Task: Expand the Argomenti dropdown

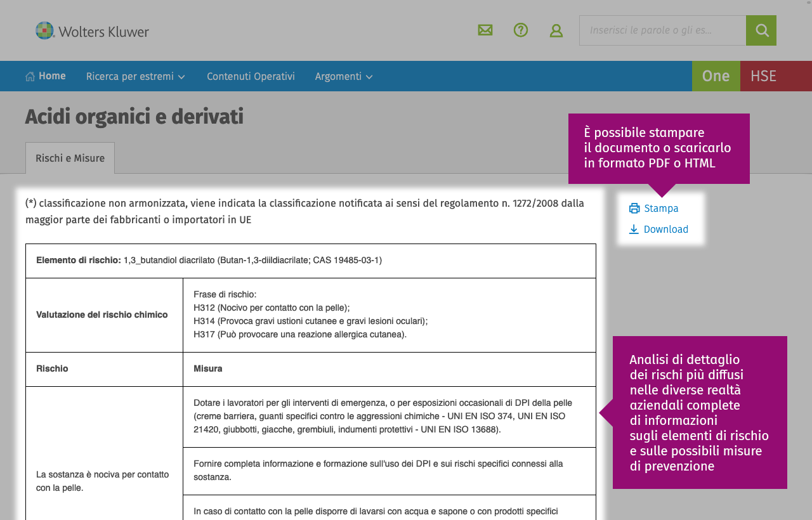Action: pos(344,77)
